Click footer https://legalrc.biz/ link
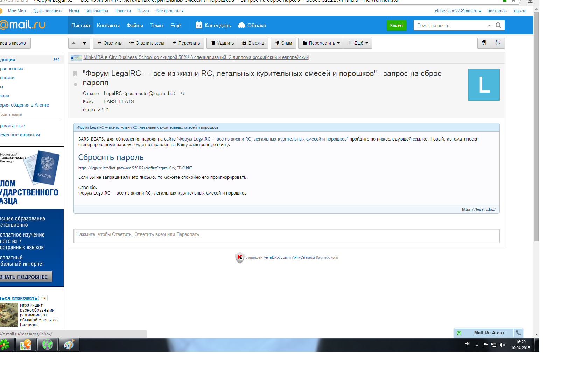The height and width of the screenshot is (368, 588). click(x=478, y=209)
